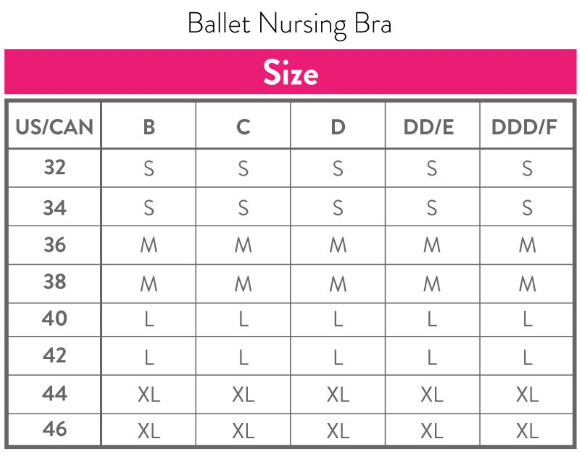This screenshot has width=580, height=455.
Task: Click the S cell for 32 B
Action: (x=149, y=169)
